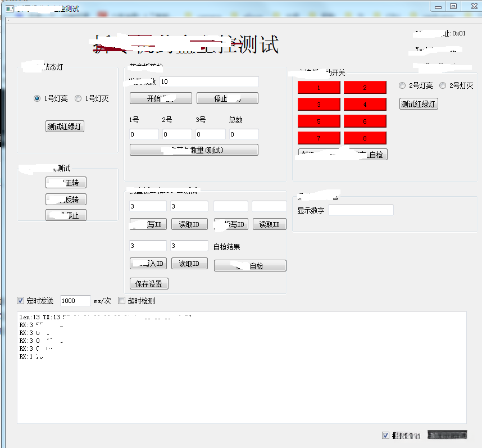Click the first 写ID button in the top ID row
This screenshot has height=448, width=482.
click(x=148, y=224)
